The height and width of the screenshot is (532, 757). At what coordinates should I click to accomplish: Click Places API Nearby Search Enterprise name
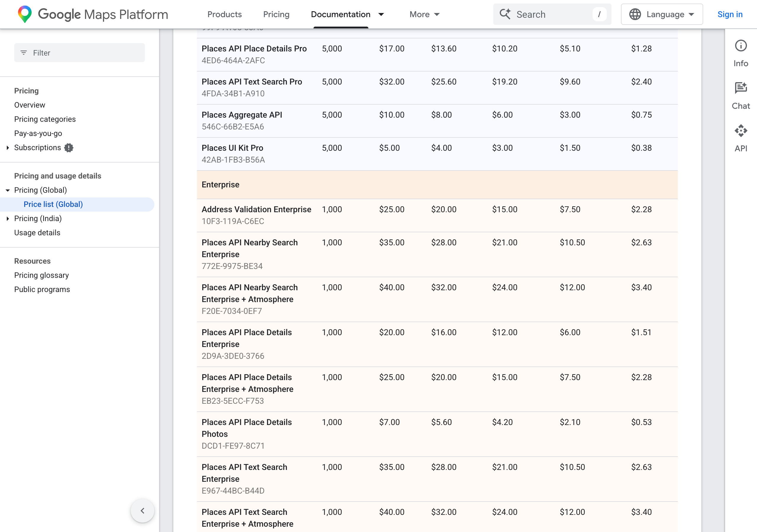(x=250, y=249)
